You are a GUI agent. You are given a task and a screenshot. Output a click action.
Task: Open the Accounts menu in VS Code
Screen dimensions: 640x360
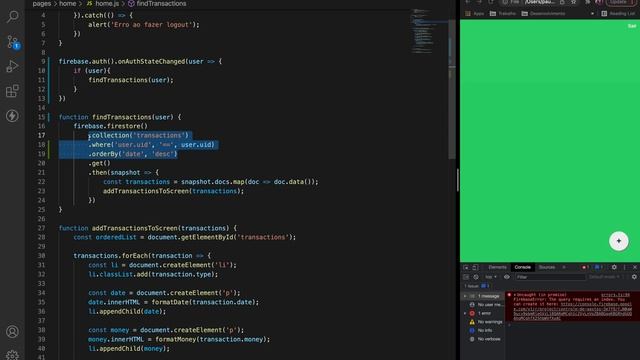(13, 331)
